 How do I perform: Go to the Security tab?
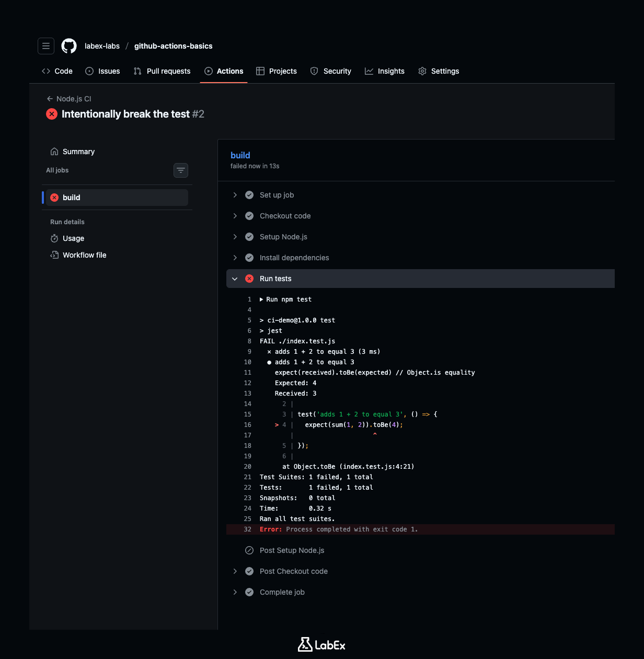pos(331,71)
